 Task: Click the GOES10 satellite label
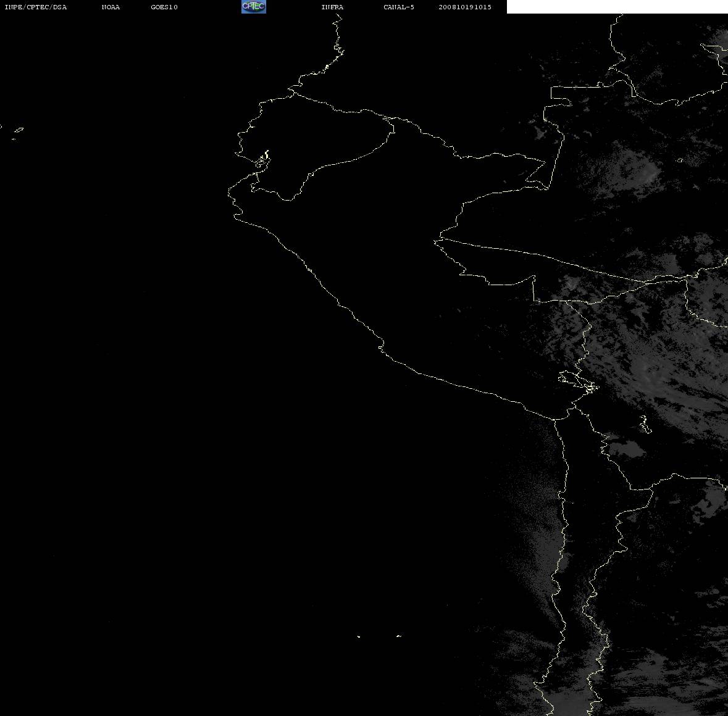(x=164, y=7)
